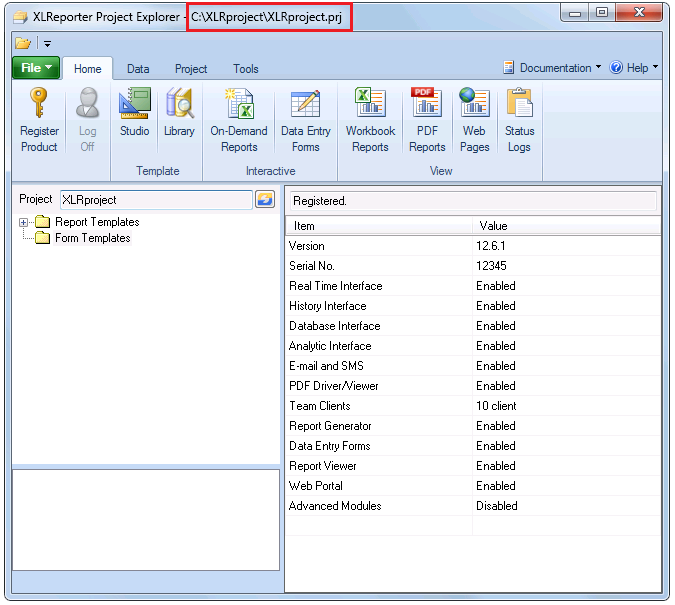
Task: Open Web Pages viewer
Action: (x=474, y=120)
